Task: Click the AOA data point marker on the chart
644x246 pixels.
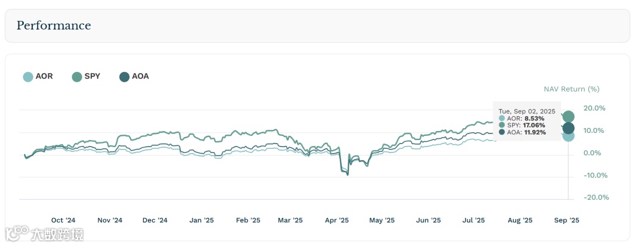Action: pos(568,128)
